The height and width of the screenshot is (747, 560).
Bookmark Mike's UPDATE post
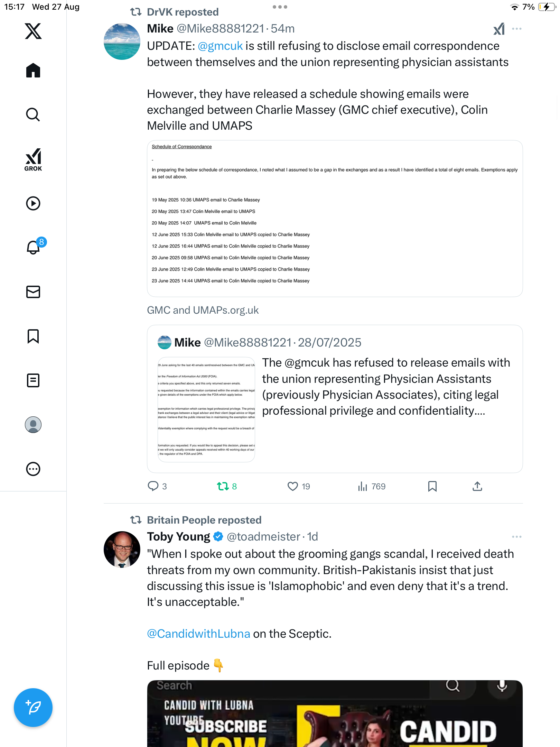[432, 487]
